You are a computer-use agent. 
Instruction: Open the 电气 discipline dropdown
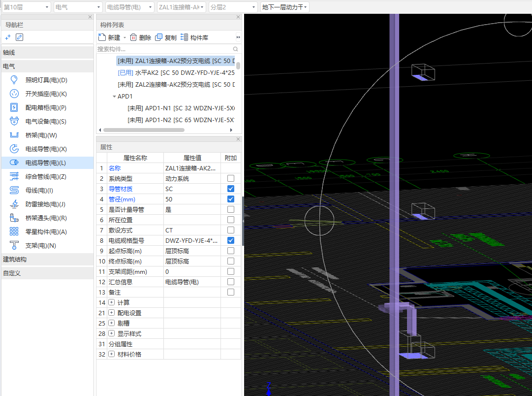coord(78,7)
